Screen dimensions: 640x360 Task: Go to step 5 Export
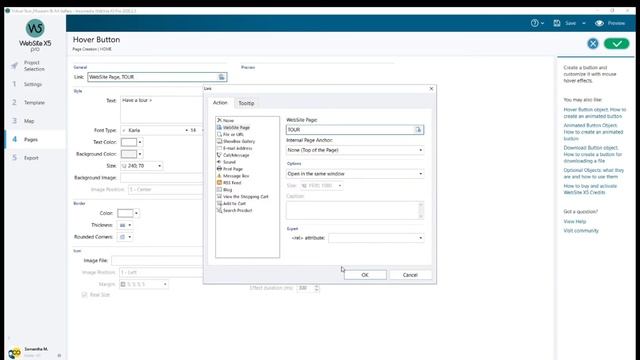[31, 158]
